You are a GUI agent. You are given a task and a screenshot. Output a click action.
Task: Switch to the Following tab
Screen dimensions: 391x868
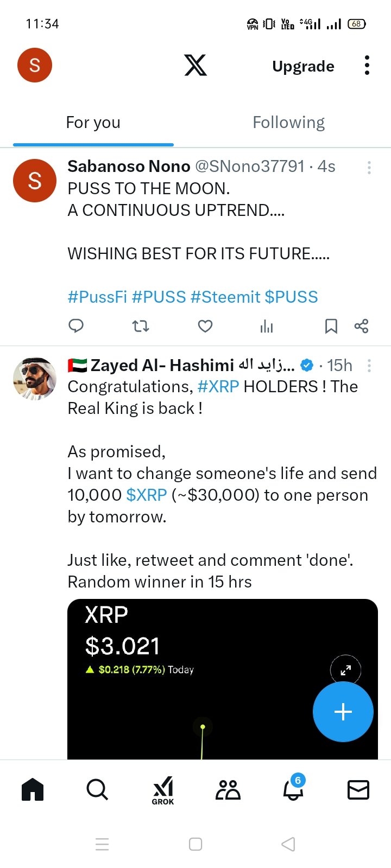[289, 123]
